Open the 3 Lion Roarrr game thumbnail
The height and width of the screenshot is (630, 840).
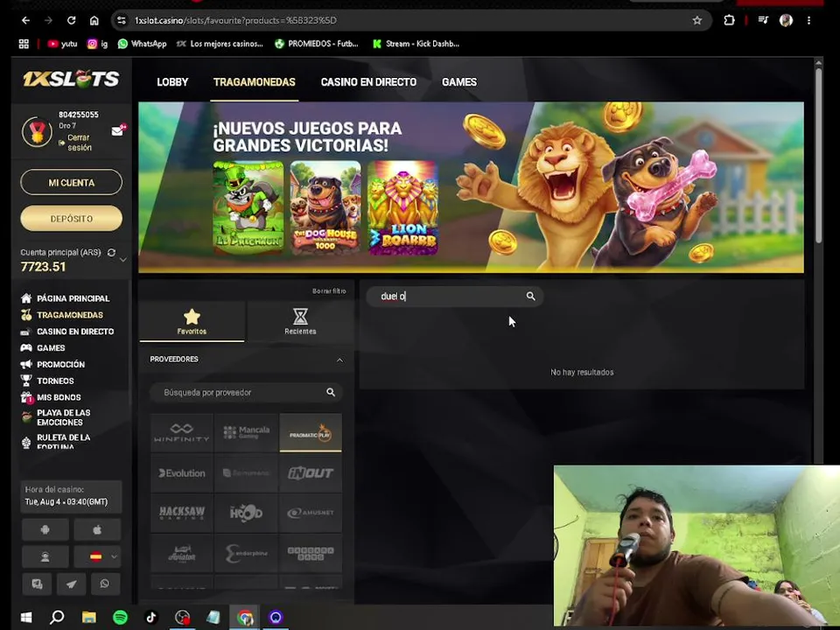[x=402, y=207]
